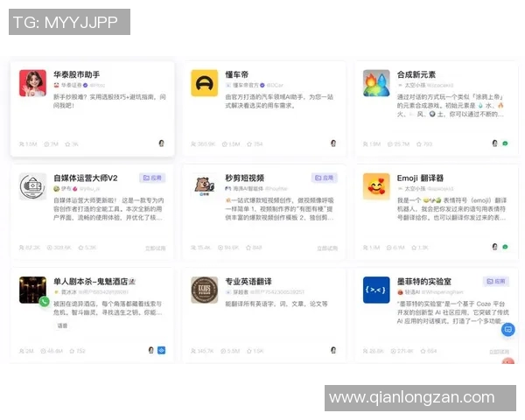The height and width of the screenshot is (420, 525).
Task: Open the 秒剪短视频 title
Action: click(x=245, y=178)
